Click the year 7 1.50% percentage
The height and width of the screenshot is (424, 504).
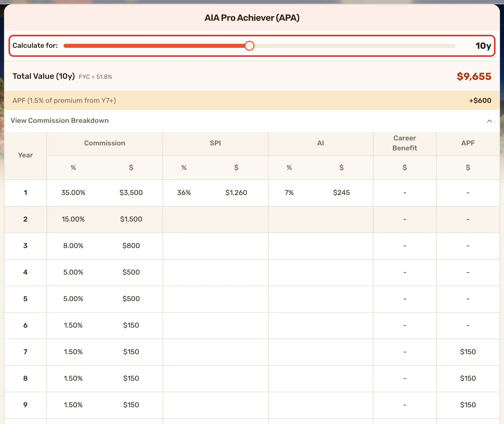73,352
